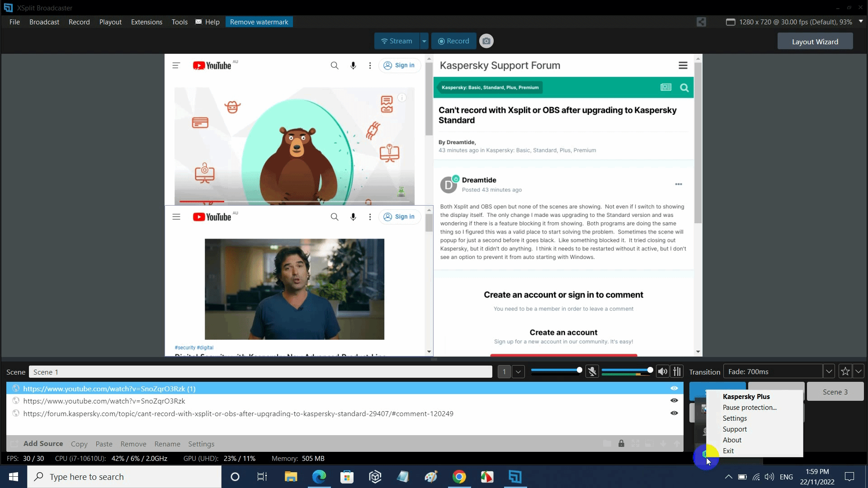Viewport: 868px width, 488px height.
Task: Hide the highlighted YouTube source with its eye toggle
Action: point(674,388)
